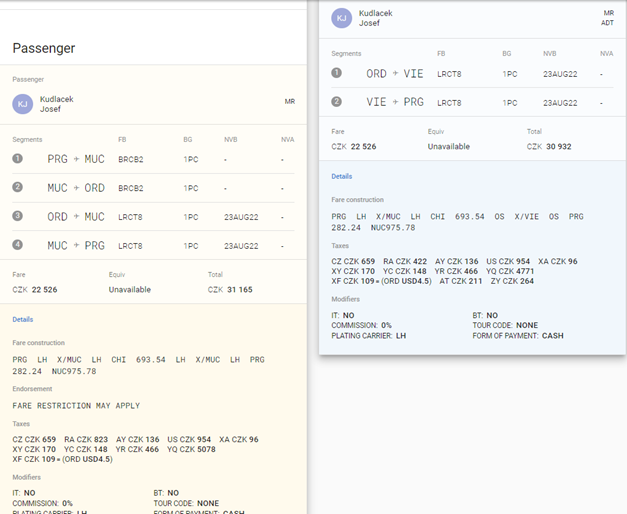The image size is (627, 514).
Task: Click the KJ avatar beside the Passenger label
Action: pyautogui.click(x=22, y=104)
